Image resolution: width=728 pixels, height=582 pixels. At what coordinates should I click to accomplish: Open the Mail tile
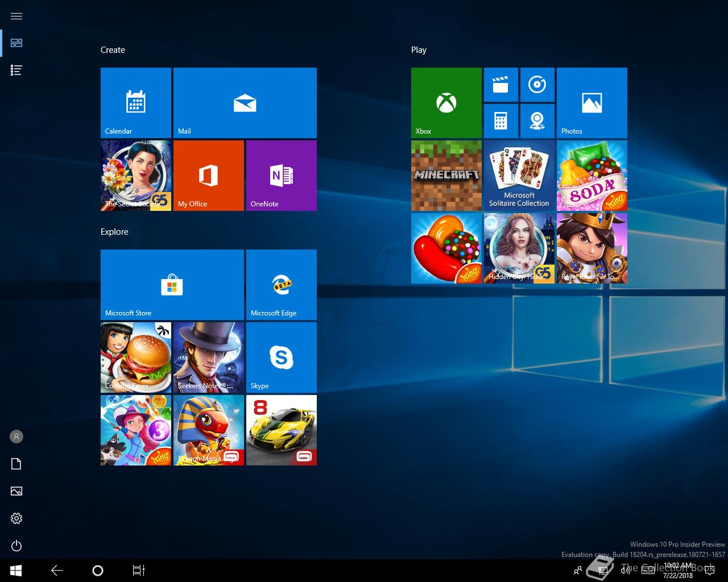pos(245,103)
